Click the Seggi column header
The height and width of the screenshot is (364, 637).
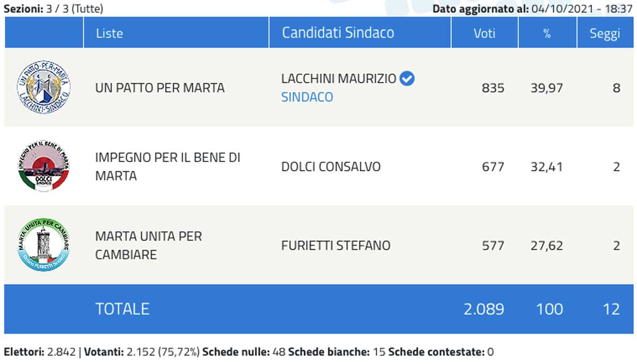[x=605, y=33]
